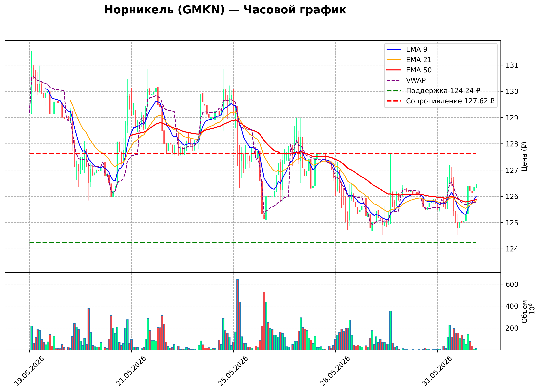Click the price axis label '130'
The image size is (541, 392).
click(x=512, y=92)
